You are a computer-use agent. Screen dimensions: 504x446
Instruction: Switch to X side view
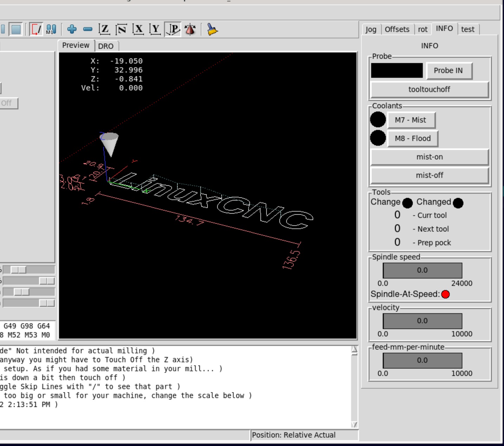[138, 29]
